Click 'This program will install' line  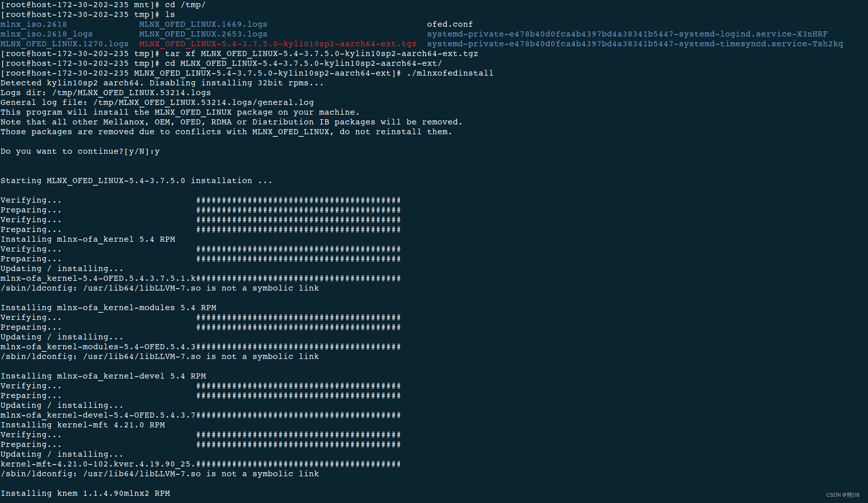point(180,112)
